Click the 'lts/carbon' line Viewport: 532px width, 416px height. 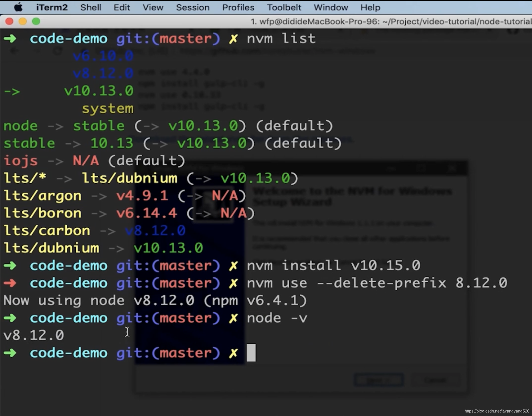click(95, 231)
